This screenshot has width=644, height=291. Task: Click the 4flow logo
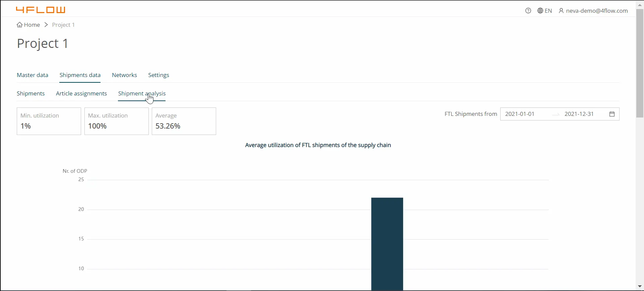pos(41,10)
